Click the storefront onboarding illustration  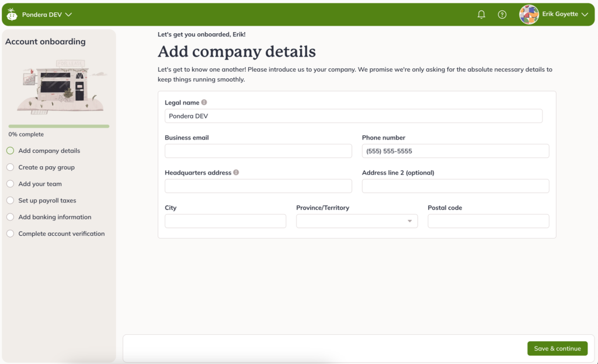(x=58, y=86)
